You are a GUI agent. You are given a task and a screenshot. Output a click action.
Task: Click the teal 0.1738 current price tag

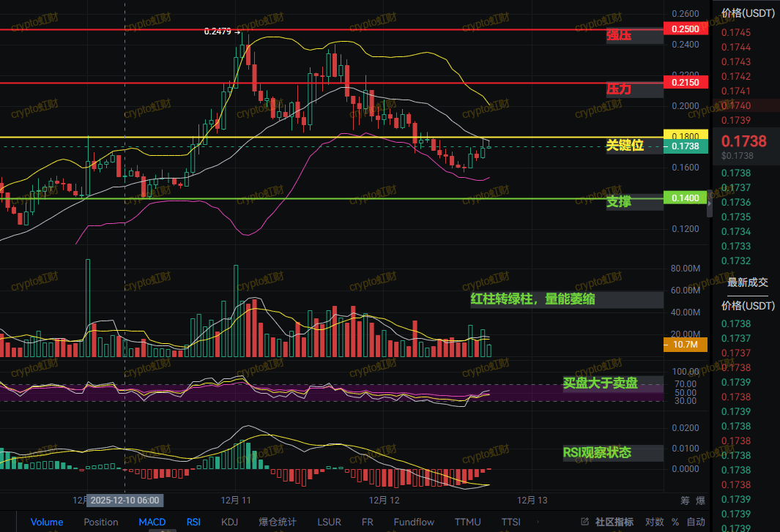coord(686,146)
